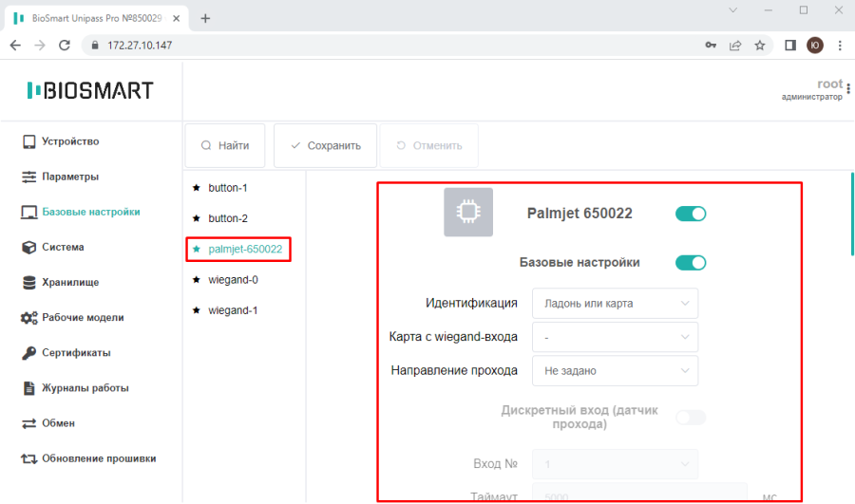Click the Обновление прошивки update icon
This screenshot has width=855, height=504.
tap(28, 458)
